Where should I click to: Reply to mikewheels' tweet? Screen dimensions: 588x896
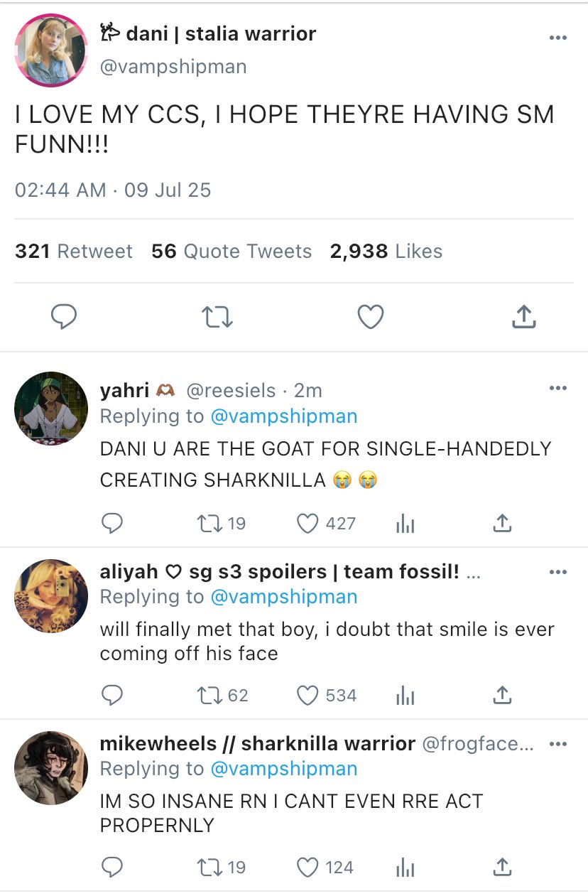pos(112,867)
